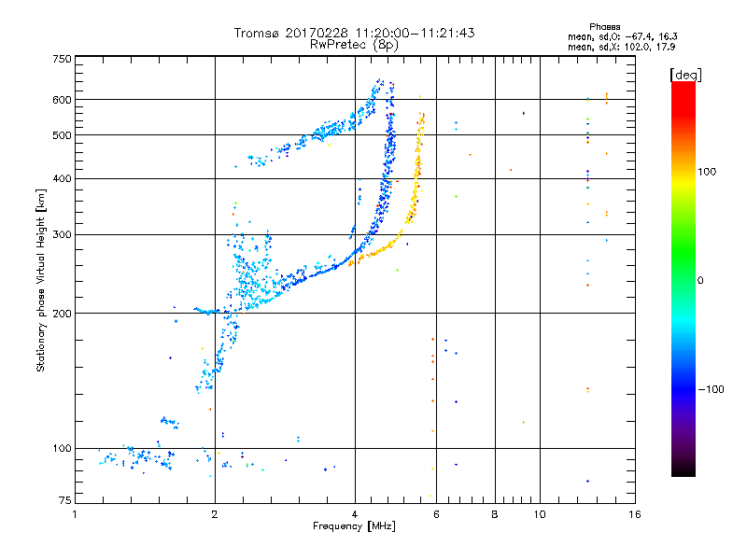Click the y-axis tick label '75'

(x=65, y=500)
